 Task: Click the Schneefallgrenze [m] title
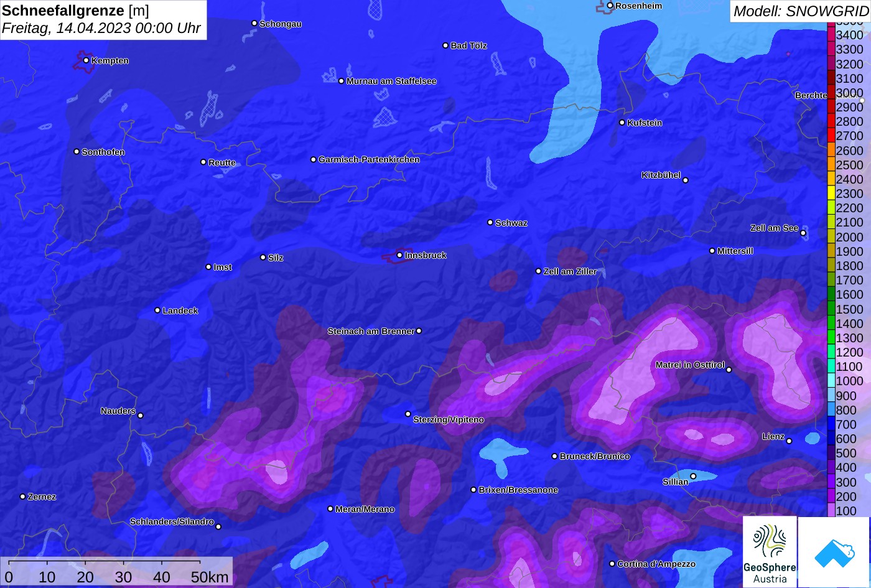pyautogui.click(x=75, y=11)
